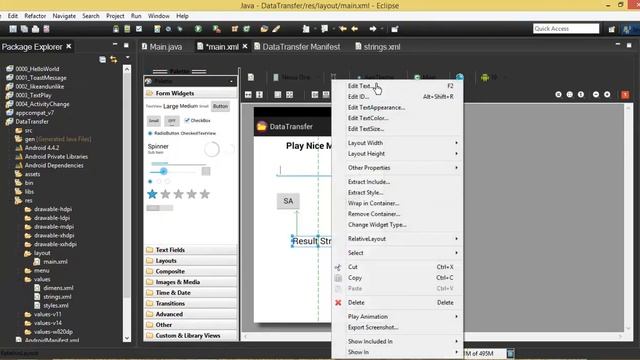Click the locale globe icon in layout toolbar
This screenshot has height=360, width=640.
click(460, 77)
